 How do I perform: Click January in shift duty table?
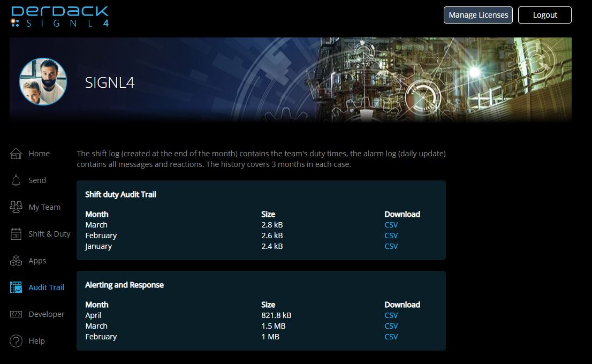(98, 246)
